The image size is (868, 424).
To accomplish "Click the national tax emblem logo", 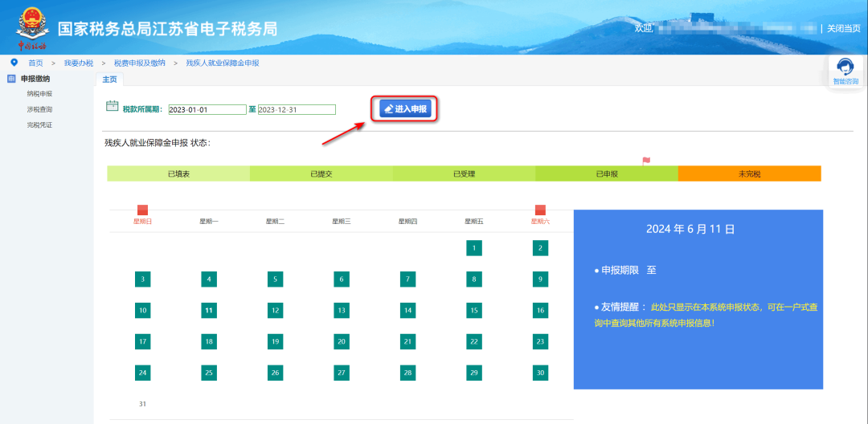I will [32, 27].
